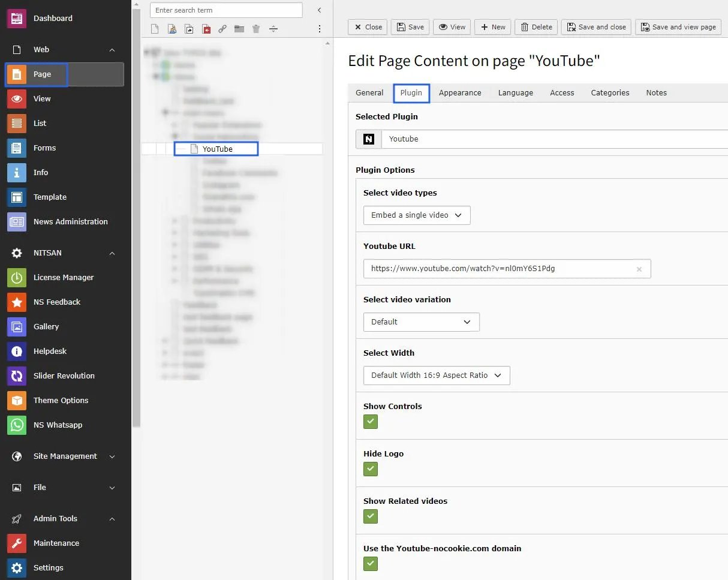Collapse the Admin Tools section
The height and width of the screenshot is (580, 728).
pos(112,519)
